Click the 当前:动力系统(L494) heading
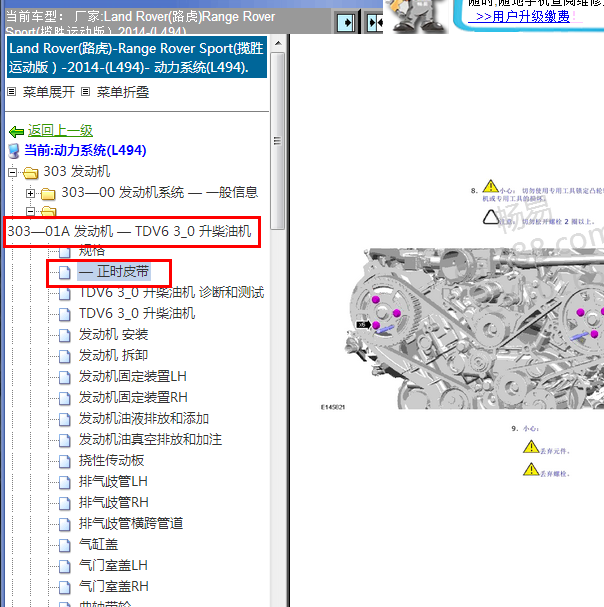The height and width of the screenshot is (607, 604). [85, 150]
